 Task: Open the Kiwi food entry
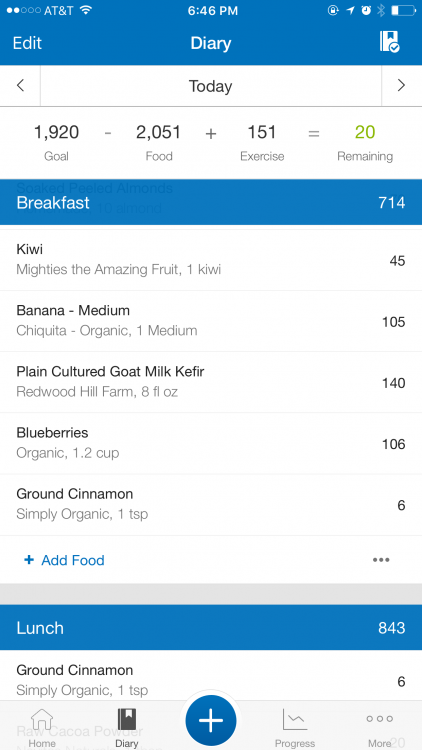211,260
